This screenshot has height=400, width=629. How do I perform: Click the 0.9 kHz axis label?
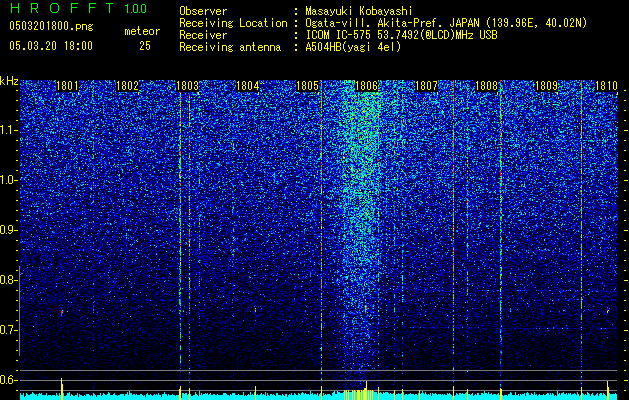pos(8,230)
